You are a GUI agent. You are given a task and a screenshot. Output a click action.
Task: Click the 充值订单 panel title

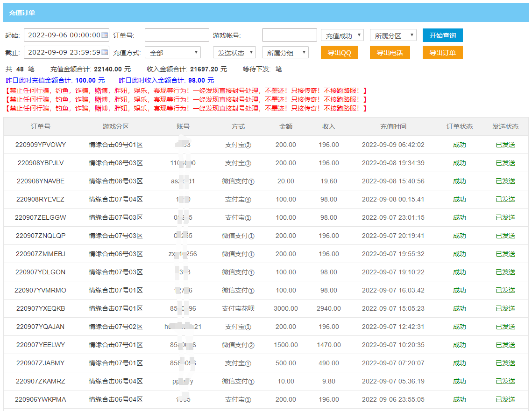[x=22, y=13]
